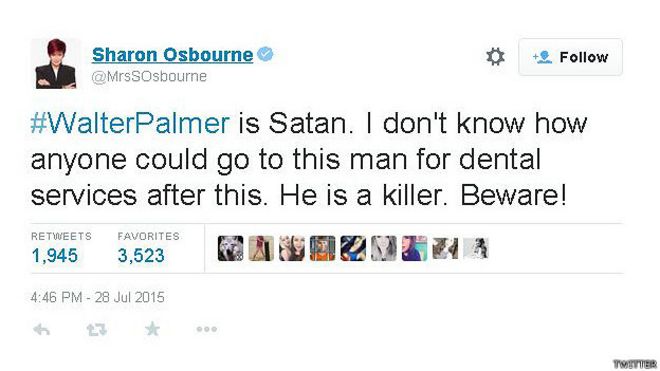Click the @MrsSOsbourne handle
The width and height of the screenshot is (660, 371).
click(x=149, y=77)
